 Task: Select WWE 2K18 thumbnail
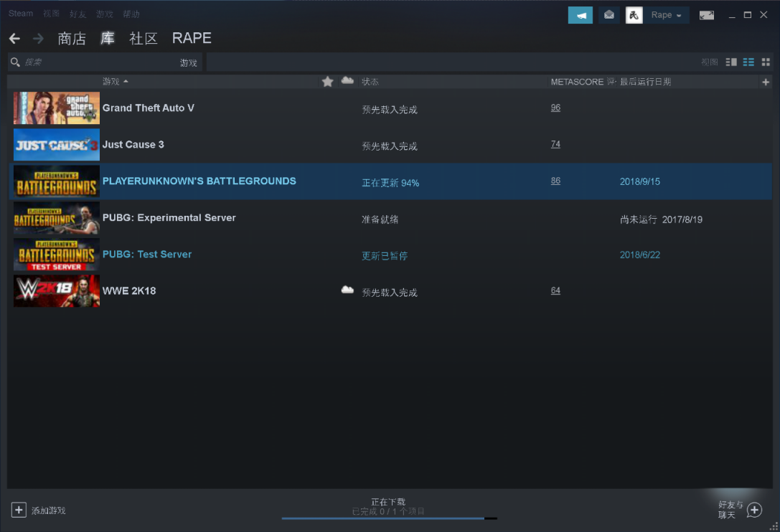point(56,291)
